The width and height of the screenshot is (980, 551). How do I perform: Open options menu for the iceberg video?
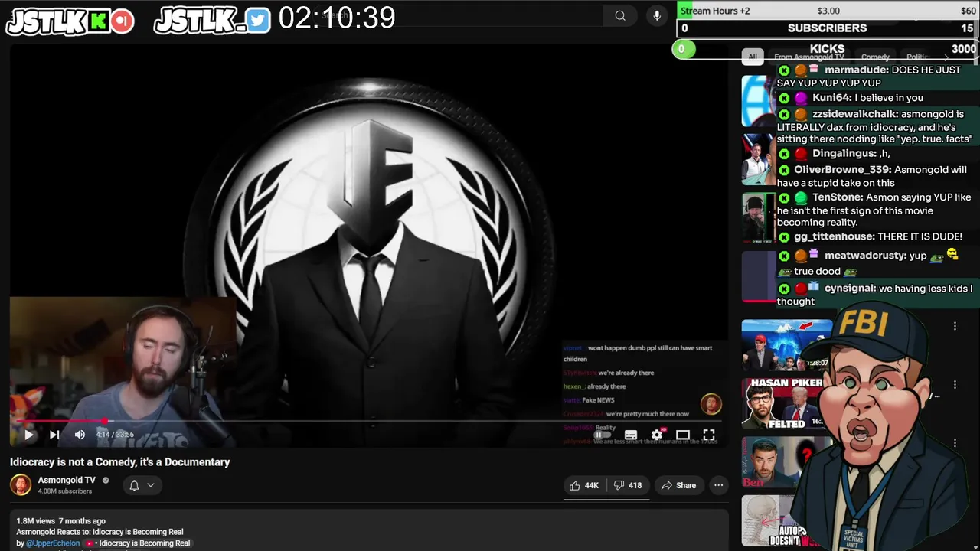pyautogui.click(x=955, y=326)
